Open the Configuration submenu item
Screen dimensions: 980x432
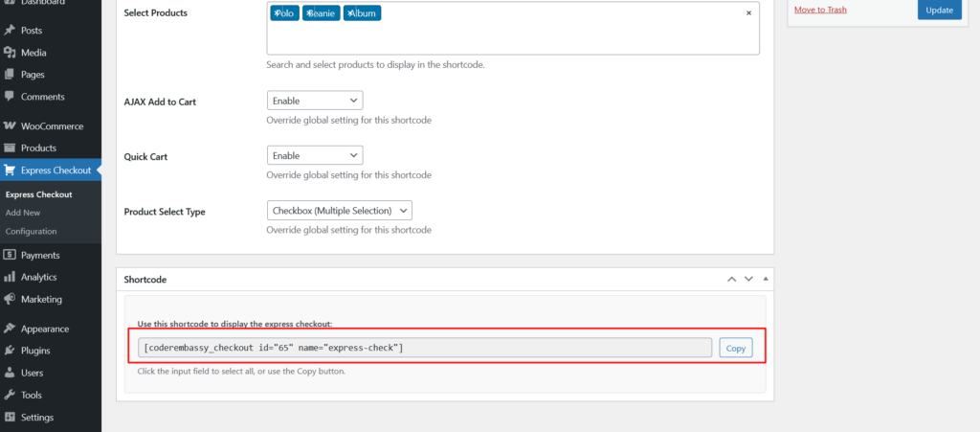pyautogui.click(x=31, y=231)
